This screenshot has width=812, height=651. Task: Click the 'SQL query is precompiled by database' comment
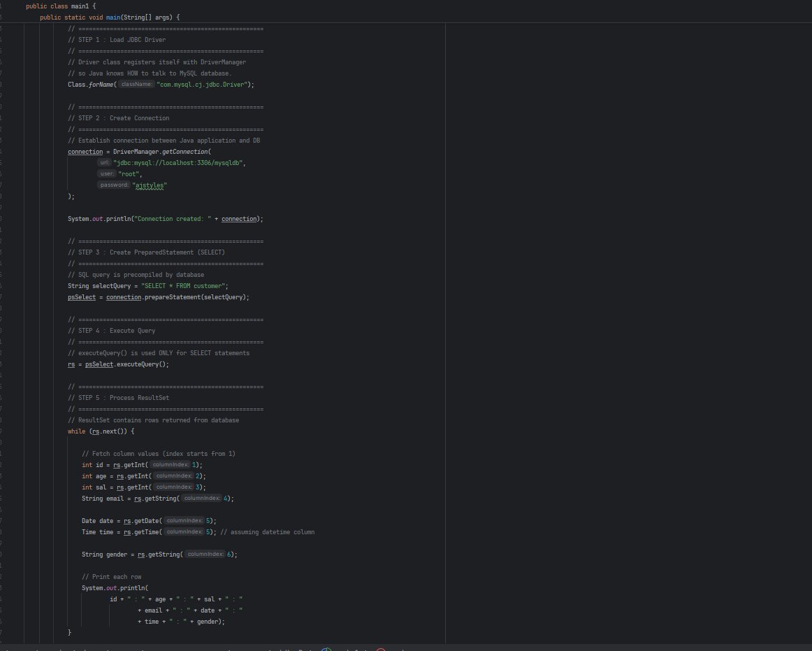click(x=136, y=275)
